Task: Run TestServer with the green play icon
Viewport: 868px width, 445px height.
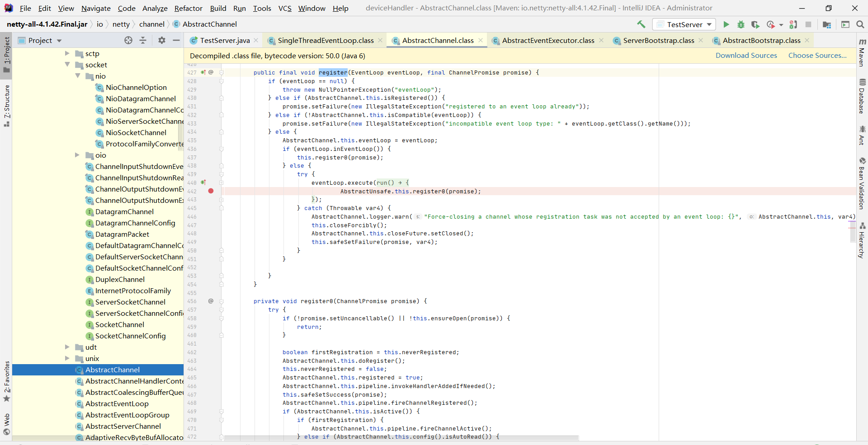Action: 726,24
